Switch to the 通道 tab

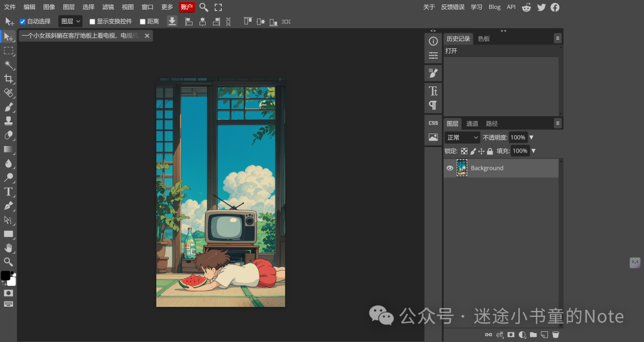472,123
